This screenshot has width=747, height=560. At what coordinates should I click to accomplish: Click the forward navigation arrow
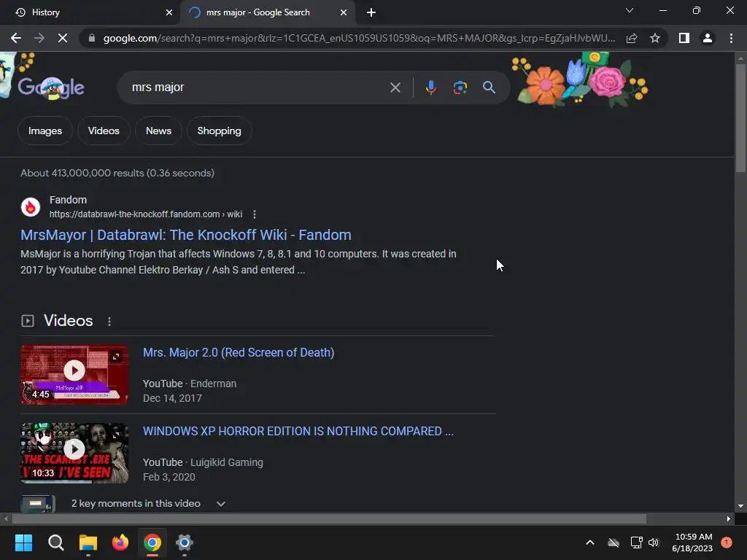pyautogui.click(x=39, y=38)
